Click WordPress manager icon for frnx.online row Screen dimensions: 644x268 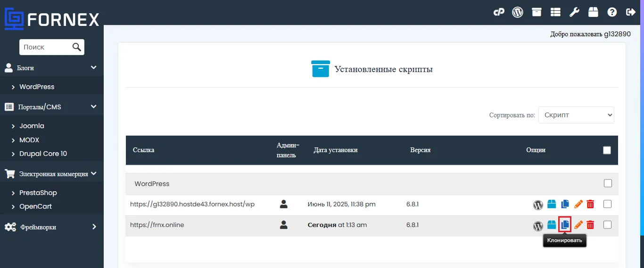coord(538,226)
